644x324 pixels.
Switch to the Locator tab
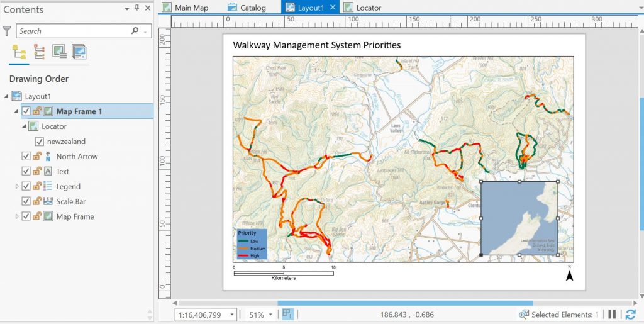point(363,8)
